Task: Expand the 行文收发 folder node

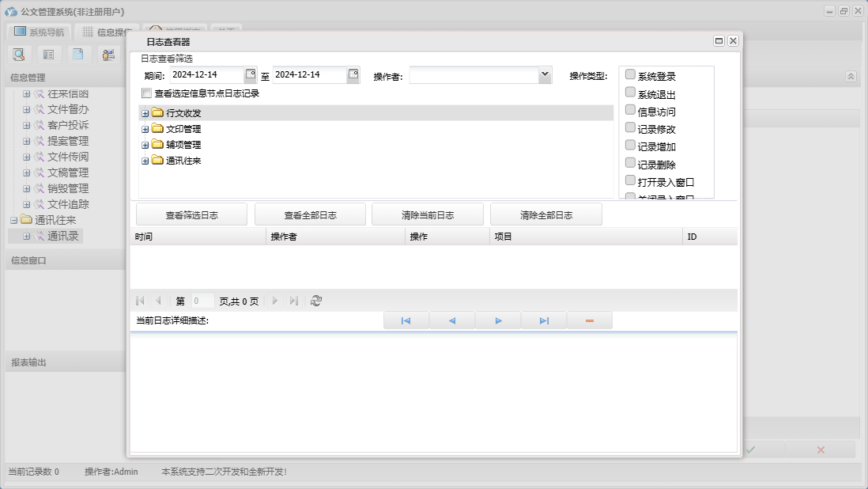Action: [x=145, y=113]
